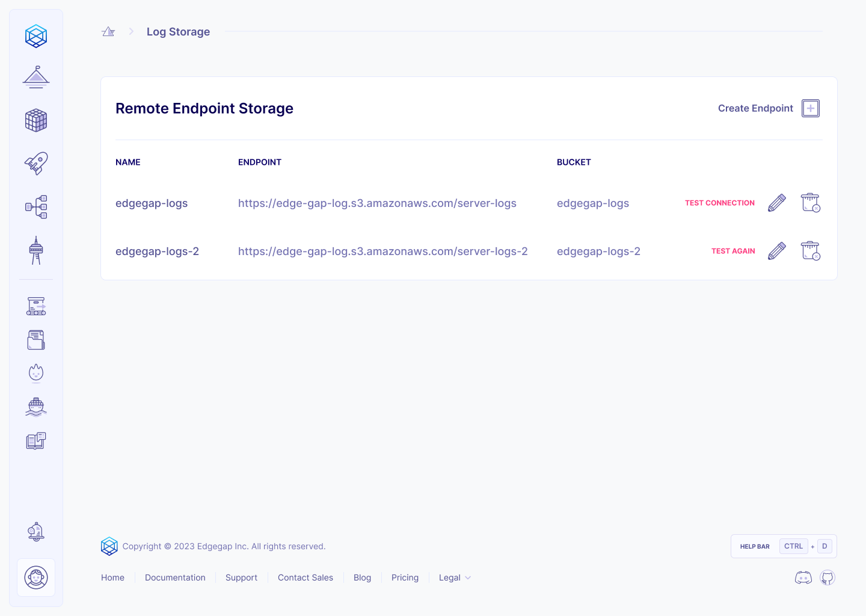The height and width of the screenshot is (616, 866).
Task: Delete the edgegap-logs-2 endpoint
Action: pyautogui.click(x=810, y=251)
